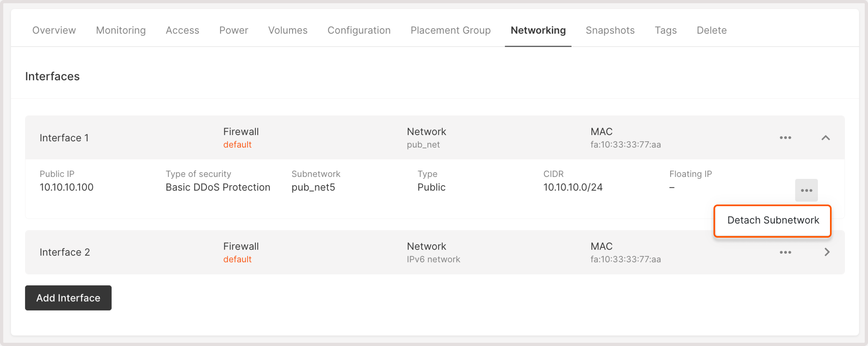Select the pub_net network label on Interface 1
Screen dimensions: 868x346
click(x=423, y=144)
